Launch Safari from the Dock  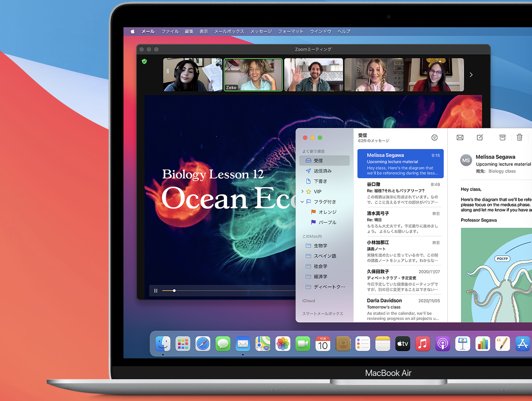point(203,343)
